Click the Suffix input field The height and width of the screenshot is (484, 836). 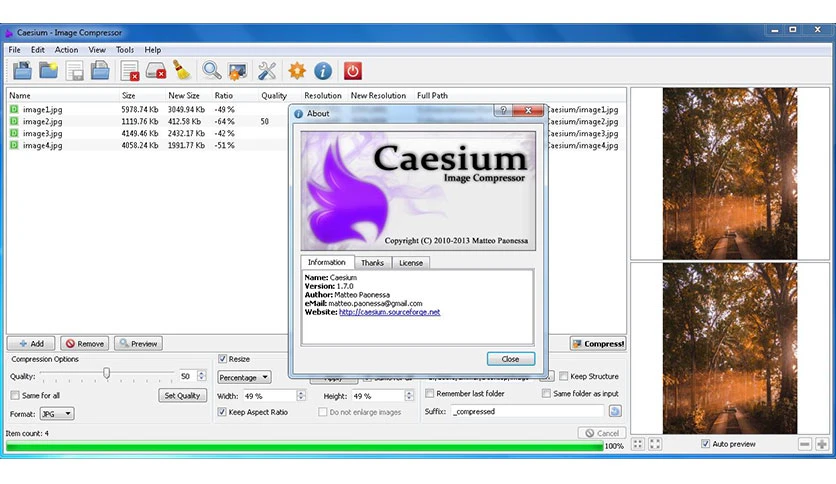coord(527,411)
